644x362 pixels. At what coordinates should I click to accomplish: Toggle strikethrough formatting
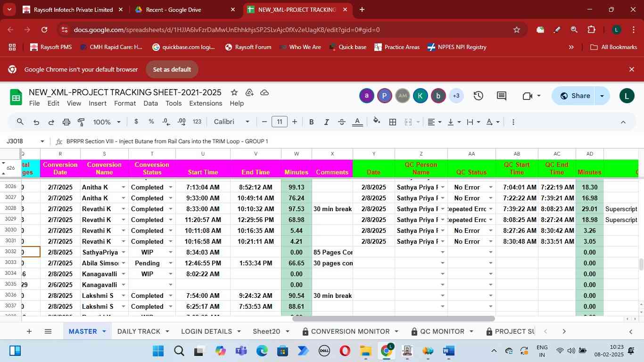click(342, 122)
